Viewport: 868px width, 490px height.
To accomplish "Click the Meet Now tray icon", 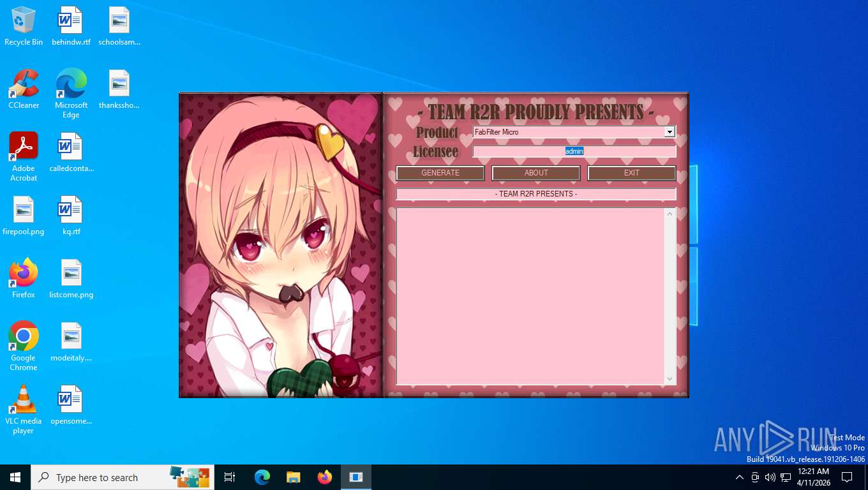I will click(x=755, y=477).
